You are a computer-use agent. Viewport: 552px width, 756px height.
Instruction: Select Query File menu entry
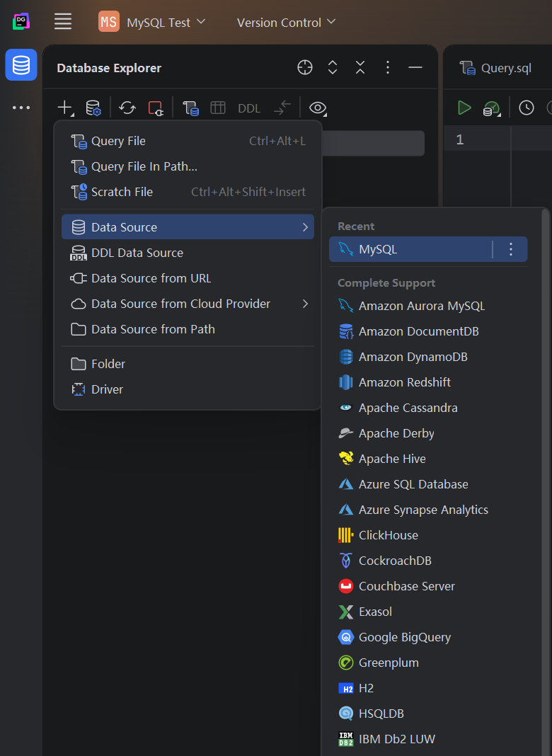[x=188, y=141]
